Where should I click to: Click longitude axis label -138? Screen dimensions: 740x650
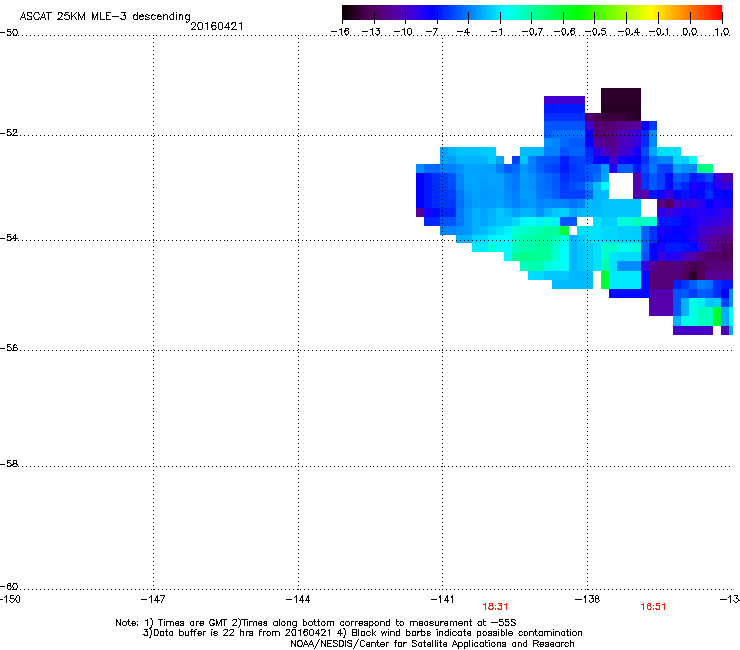pyautogui.click(x=587, y=599)
